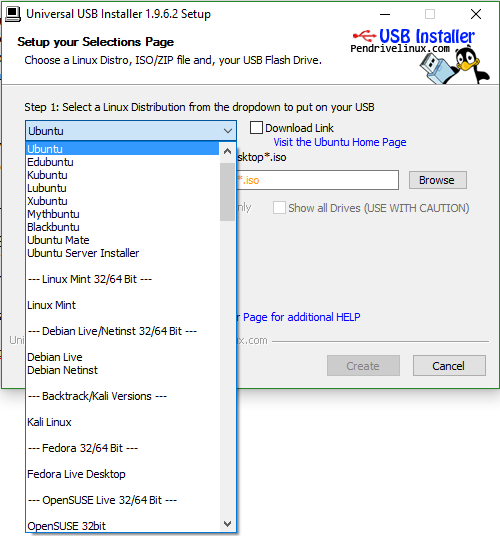Select Fedora Live Desktop
The width and height of the screenshot is (500, 536).
tap(122, 474)
